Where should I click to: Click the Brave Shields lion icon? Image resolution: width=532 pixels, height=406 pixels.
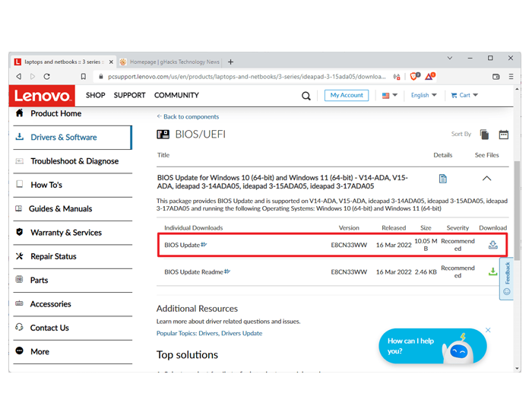(x=415, y=76)
